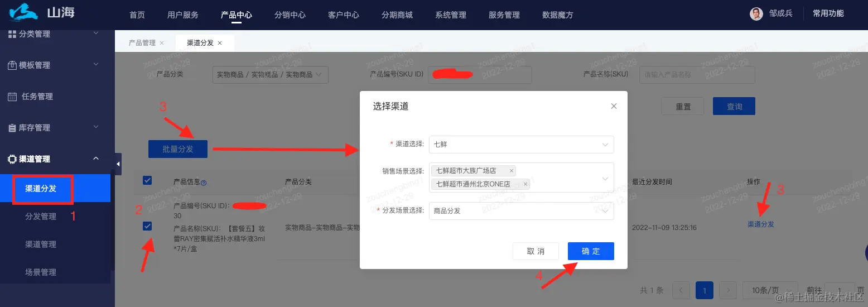Viewport: 868px width, 307px height.
Task: Open the 常用功能 menu
Action: point(828,13)
